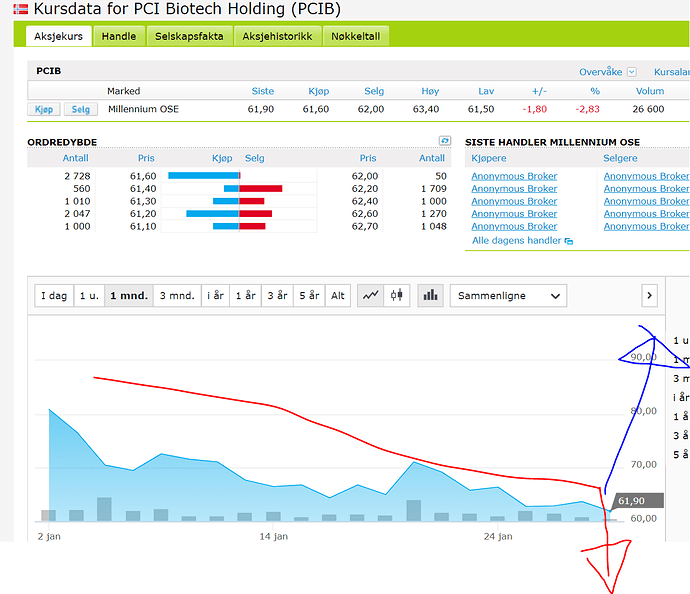This screenshot has width=690, height=594.
Task: Open the Overvåke dropdown arrow
Action: click(632, 72)
